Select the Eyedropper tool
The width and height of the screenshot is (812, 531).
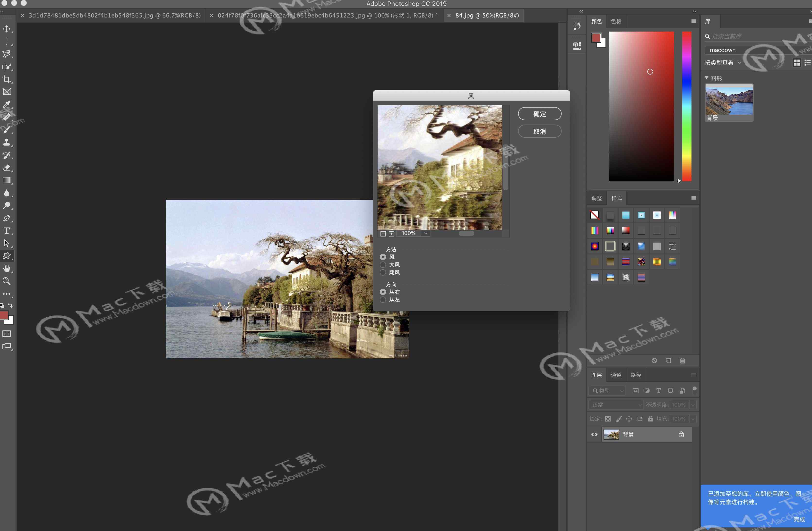(x=7, y=105)
